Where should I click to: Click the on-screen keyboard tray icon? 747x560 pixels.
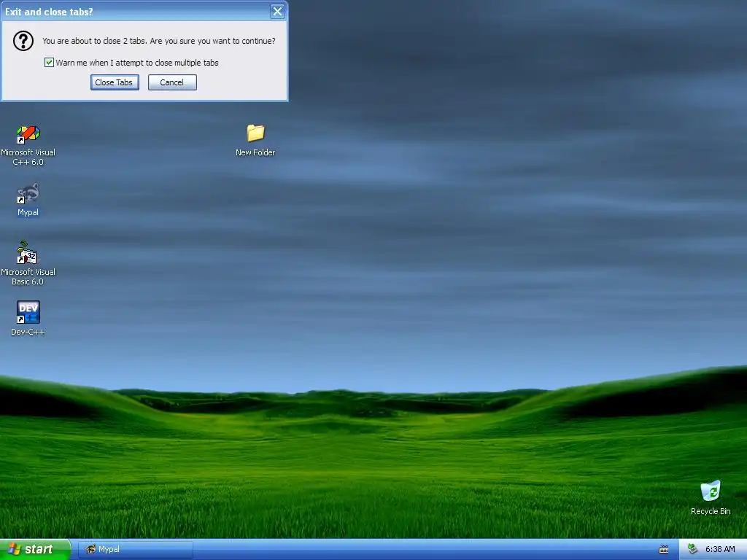tap(663, 550)
